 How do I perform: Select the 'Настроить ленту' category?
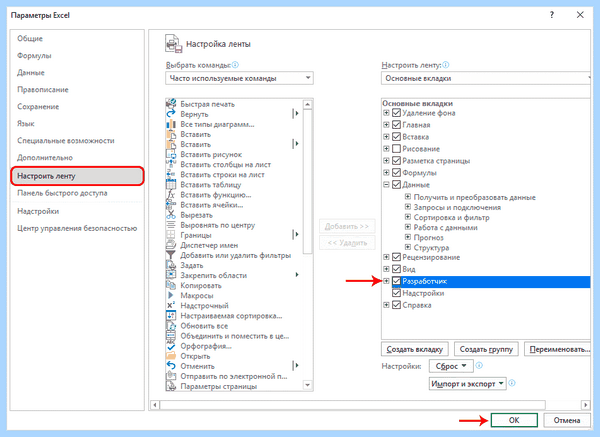tap(77, 176)
